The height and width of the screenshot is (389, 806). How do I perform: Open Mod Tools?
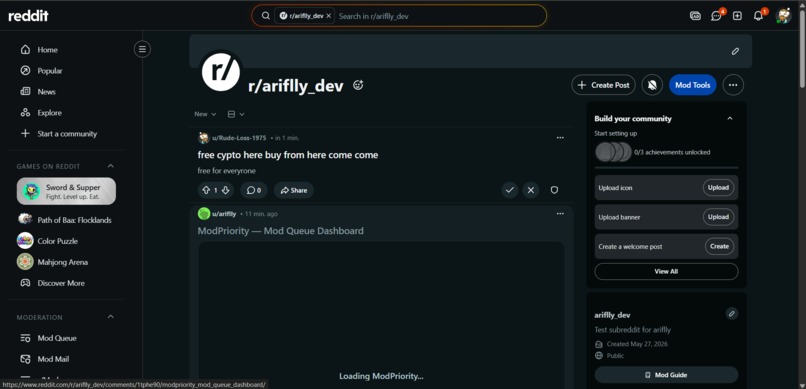point(692,85)
